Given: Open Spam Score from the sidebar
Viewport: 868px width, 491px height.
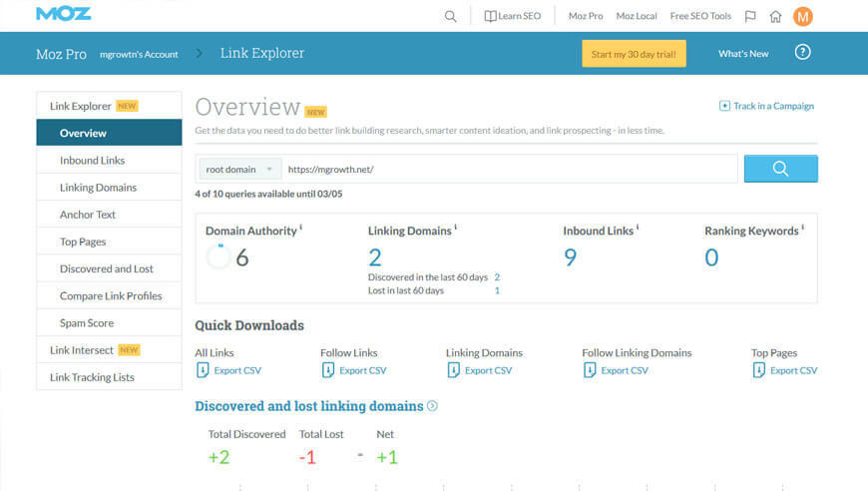Looking at the screenshot, I should pos(87,323).
